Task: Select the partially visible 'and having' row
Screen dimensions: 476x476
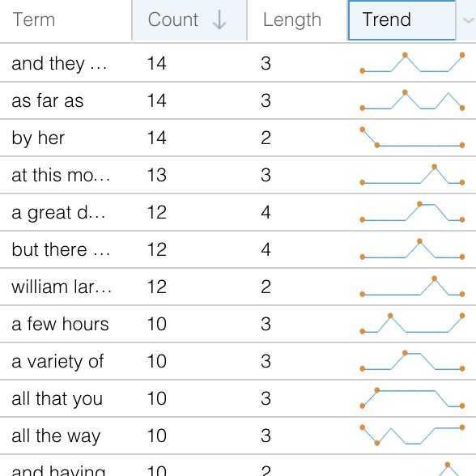Action: coord(238,465)
